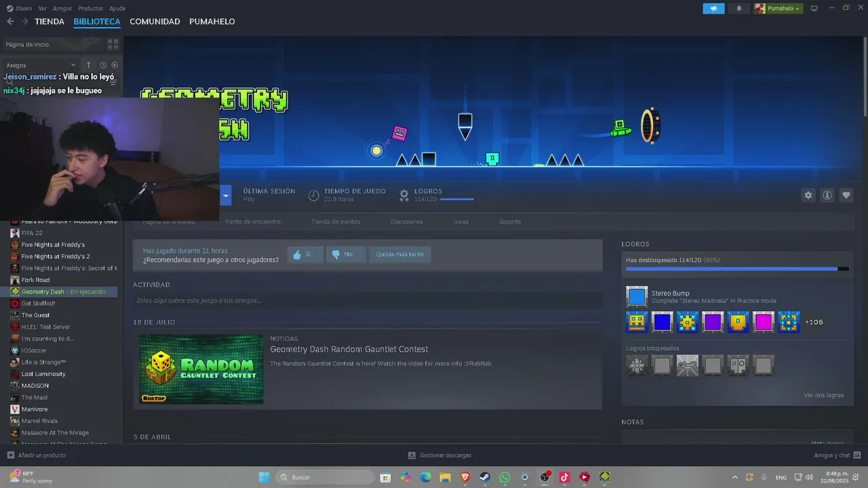Viewport: 868px width, 488px height.
Task: Open File Explorer from the taskbar
Action: pyautogui.click(x=446, y=477)
